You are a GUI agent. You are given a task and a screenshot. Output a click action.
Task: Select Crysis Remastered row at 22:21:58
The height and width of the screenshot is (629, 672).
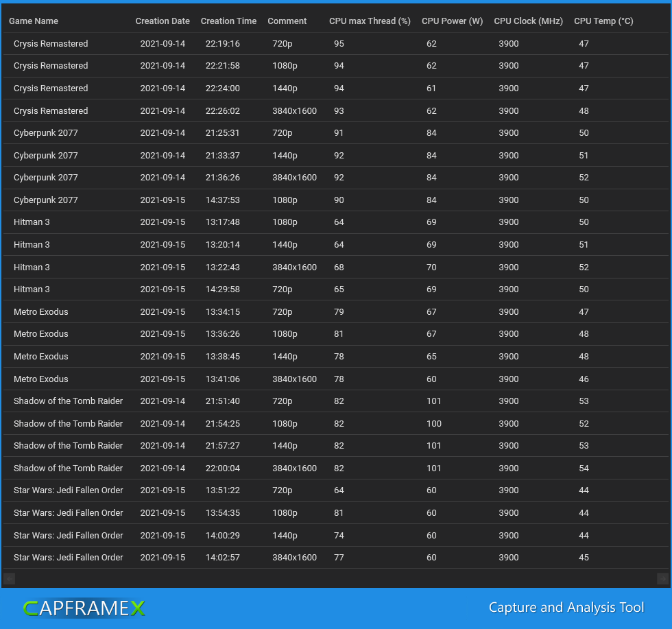[x=336, y=66]
